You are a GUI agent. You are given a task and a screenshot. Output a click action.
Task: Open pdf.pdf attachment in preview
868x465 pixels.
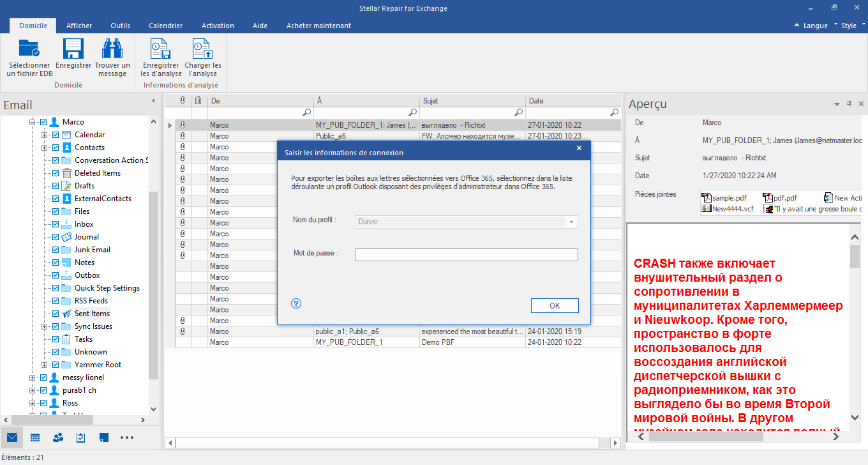[780, 198]
